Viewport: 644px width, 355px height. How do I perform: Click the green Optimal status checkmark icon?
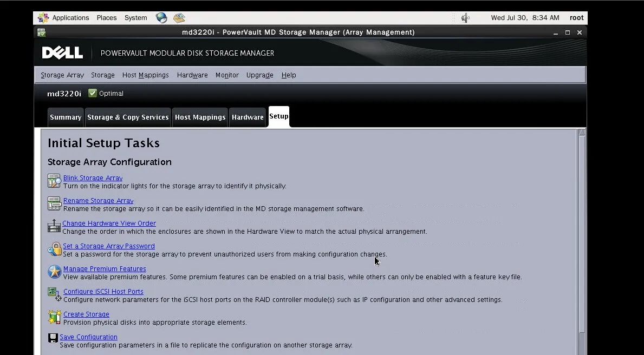pos(93,93)
